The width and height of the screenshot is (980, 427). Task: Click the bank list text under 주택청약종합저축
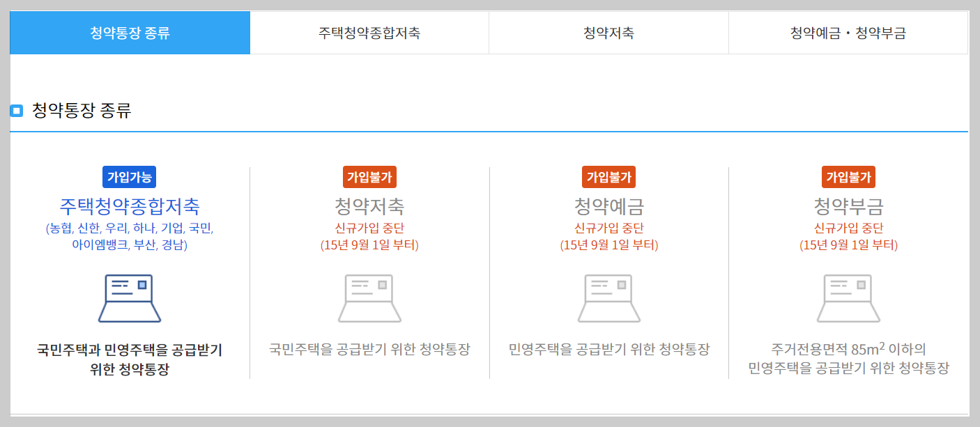click(x=129, y=235)
